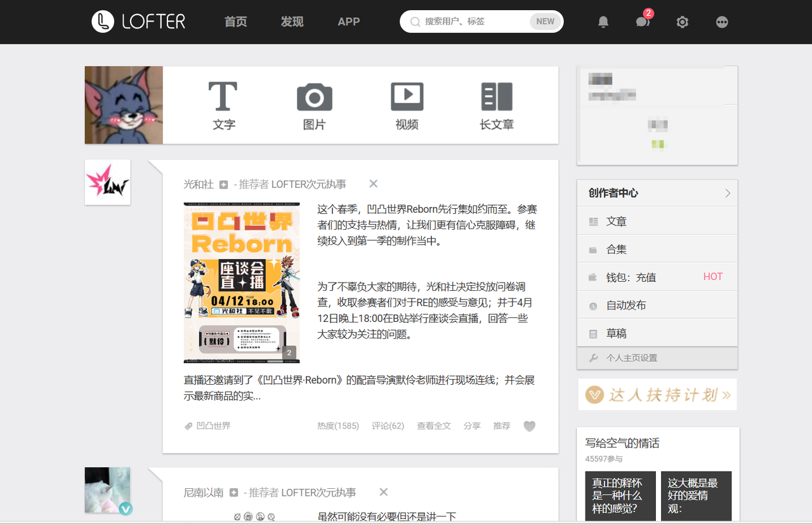Click 分享 to share the post
Viewport: 812px width, 525px height.
point(472,426)
